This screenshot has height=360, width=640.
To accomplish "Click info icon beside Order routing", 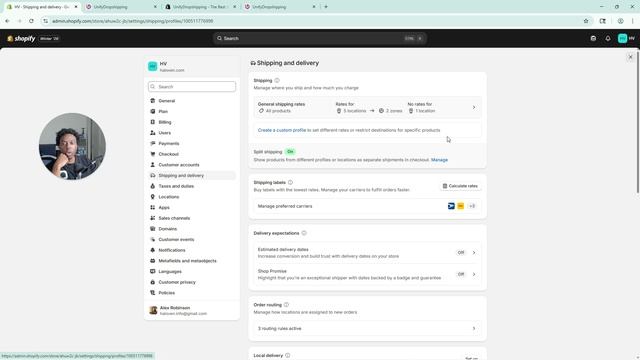I will [x=286, y=305].
